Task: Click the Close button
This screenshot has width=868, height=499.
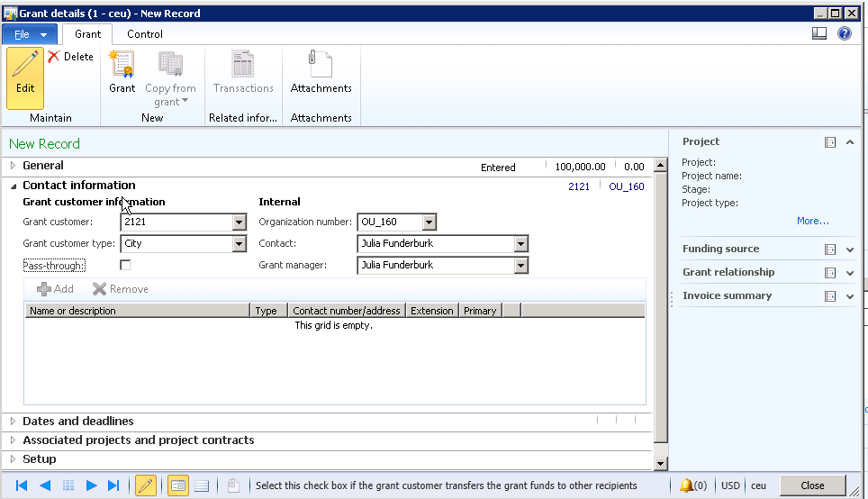Action: 812,485
